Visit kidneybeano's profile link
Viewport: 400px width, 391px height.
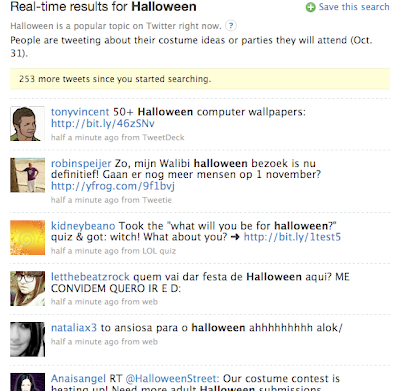(83, 226)
